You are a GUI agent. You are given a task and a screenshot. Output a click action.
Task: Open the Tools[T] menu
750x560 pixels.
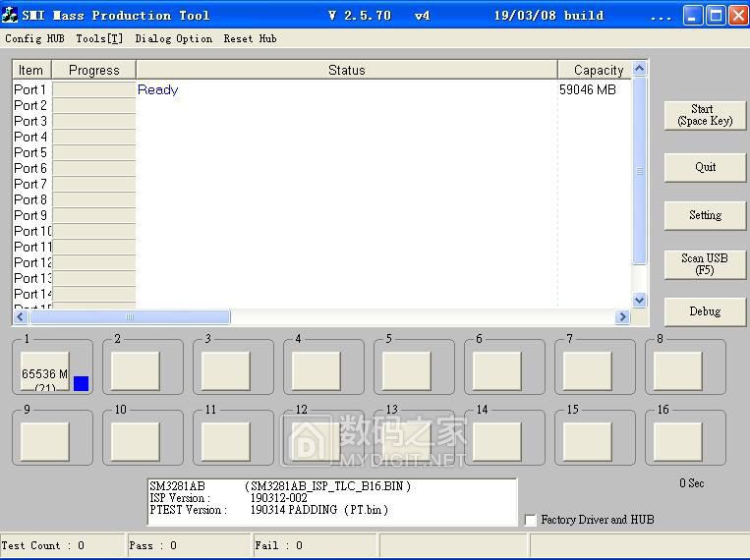pyautogui.click(x=99, y=38)
